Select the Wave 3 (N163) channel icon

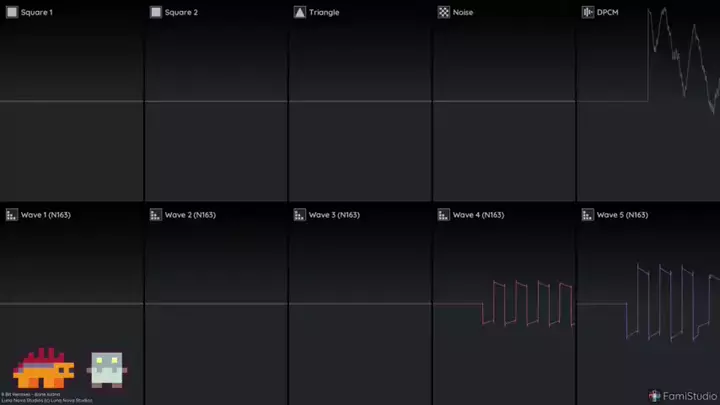coord(300,215)
